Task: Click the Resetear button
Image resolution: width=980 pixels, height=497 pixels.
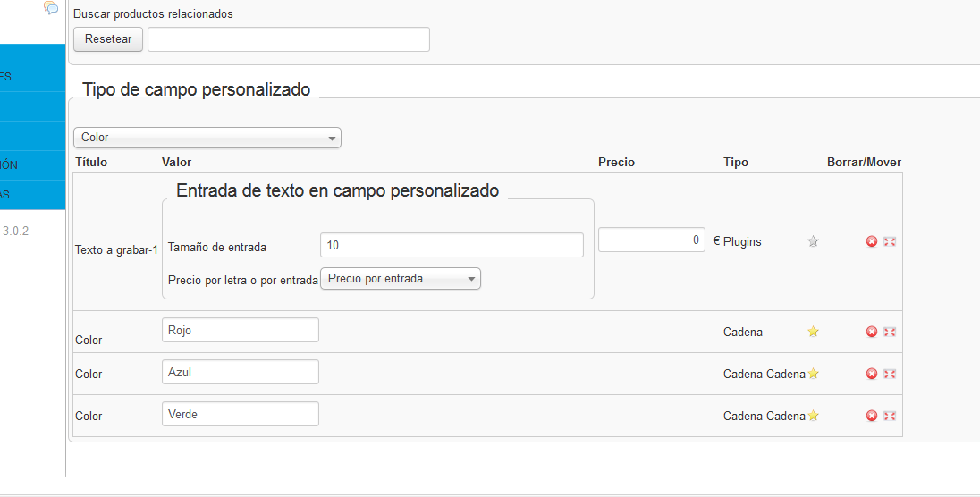Action: click(x=108, y=38)
